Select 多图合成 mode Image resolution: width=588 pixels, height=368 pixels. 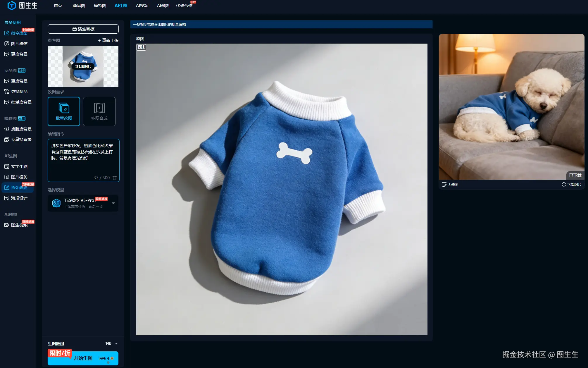click(99, 111)
